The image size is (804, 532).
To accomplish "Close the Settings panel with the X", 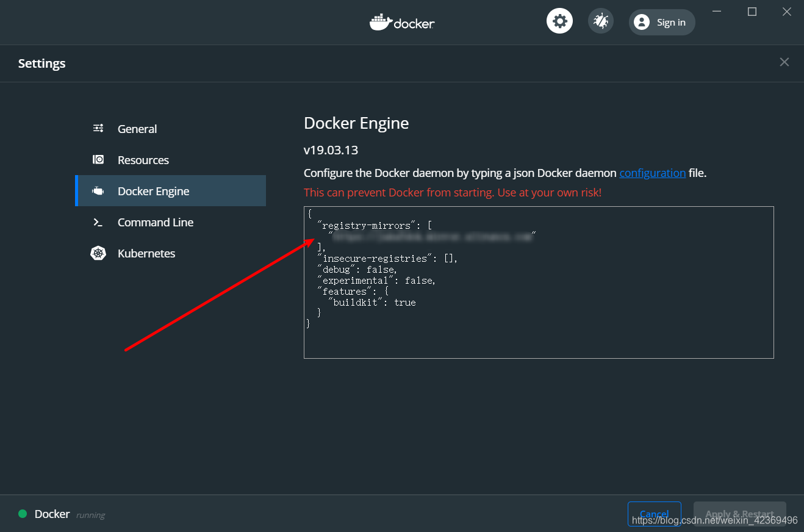I will point(784,62).
